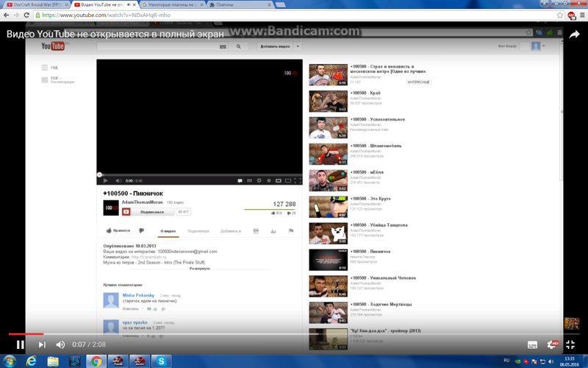Skip to the next video
588x368 pixels.
[42, 344]
